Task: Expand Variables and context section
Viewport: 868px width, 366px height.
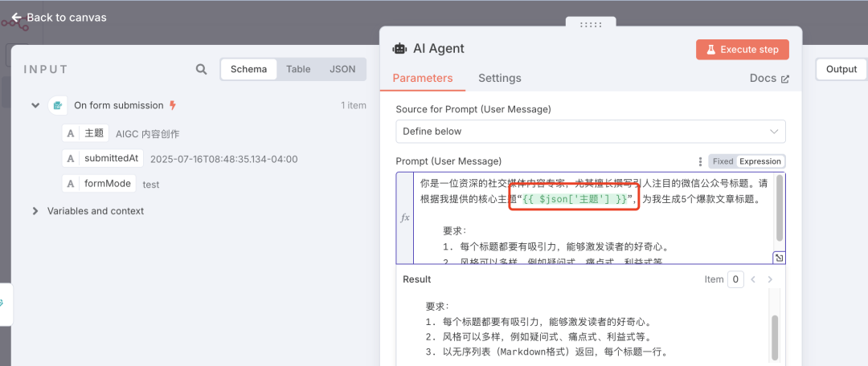Action: click(x=35, y=210)
